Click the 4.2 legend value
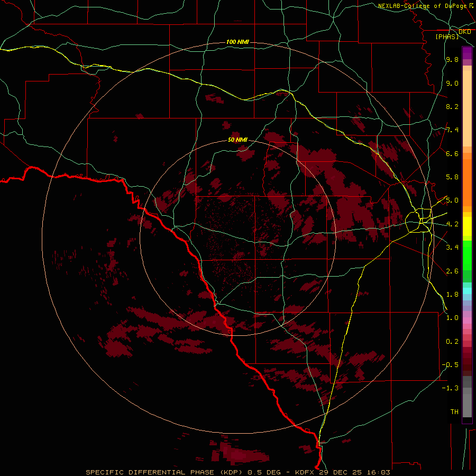 tap(452, 224)
